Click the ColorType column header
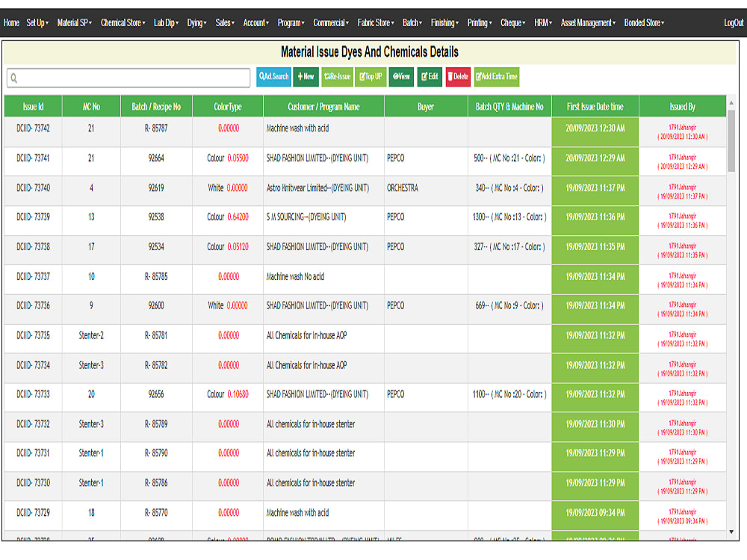The width and height of the screenshot is (747, 560). tap(228, 106)
